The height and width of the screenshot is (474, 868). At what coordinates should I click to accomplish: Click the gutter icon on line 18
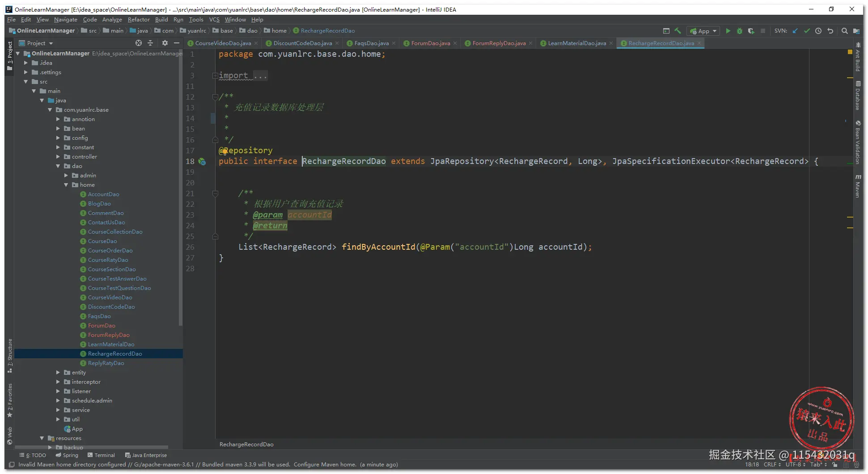tap(202, 162)
